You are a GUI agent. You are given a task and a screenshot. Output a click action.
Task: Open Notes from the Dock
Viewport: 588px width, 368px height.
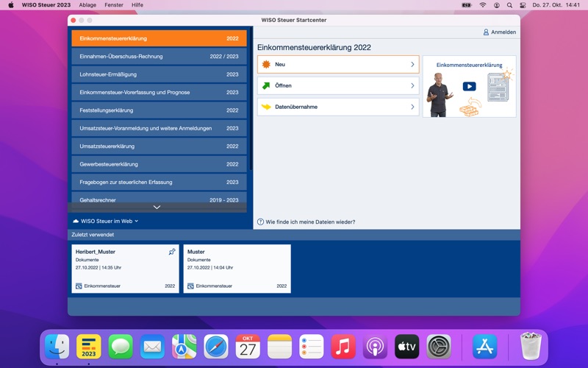[x=280, y=346]
